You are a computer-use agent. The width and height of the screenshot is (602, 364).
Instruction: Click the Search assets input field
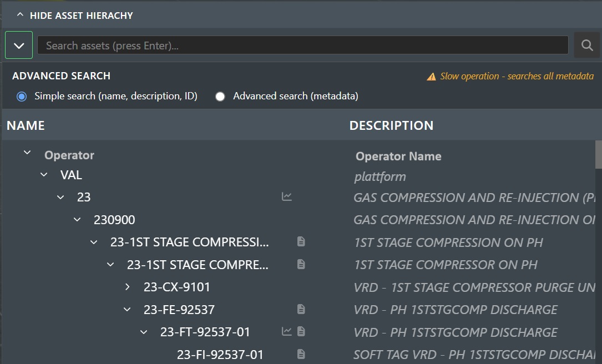click(302, 46)
